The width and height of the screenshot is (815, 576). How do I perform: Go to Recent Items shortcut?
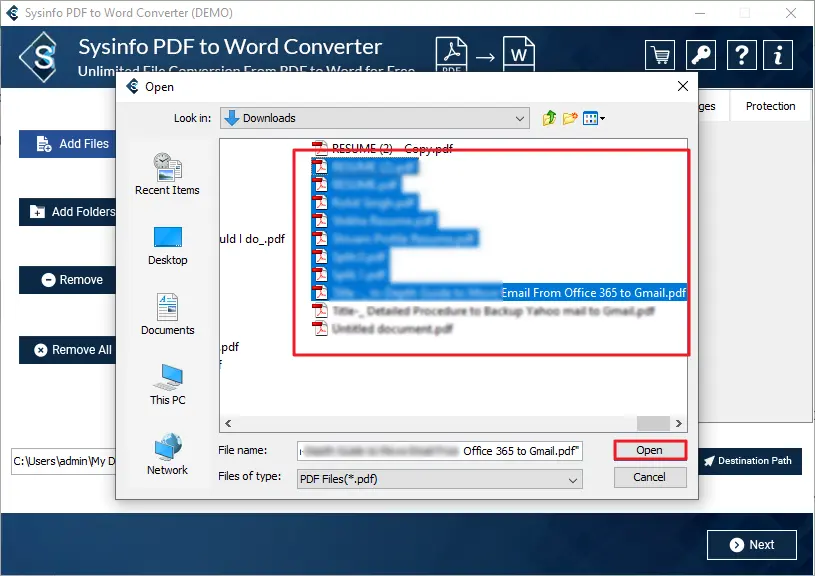pyautogui.click(x=167, y=175)
